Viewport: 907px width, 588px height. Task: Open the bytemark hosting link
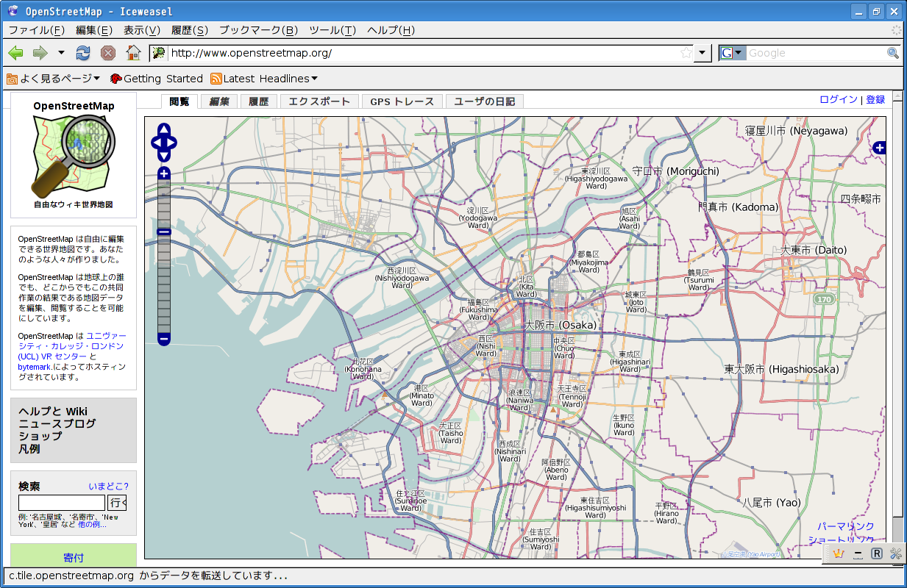tap(35, 366)
